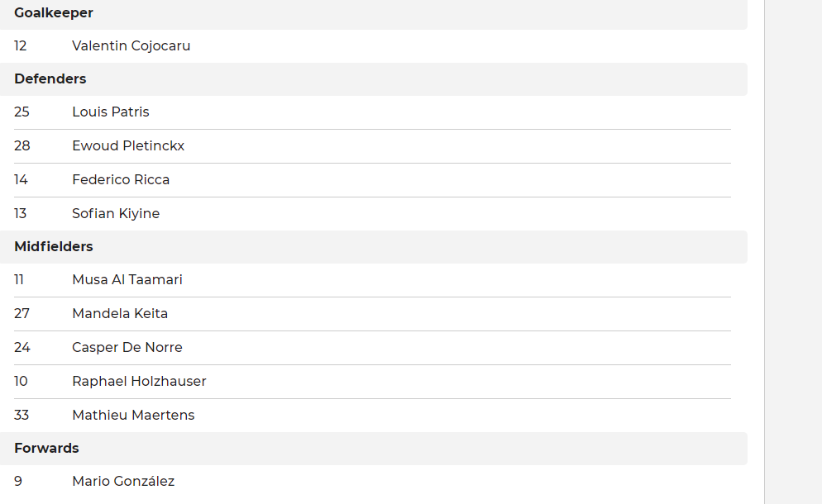The width and height of the screenshot is (822, 504).
Task: Click the Defenders section header
Action: (x=50, y=79)
